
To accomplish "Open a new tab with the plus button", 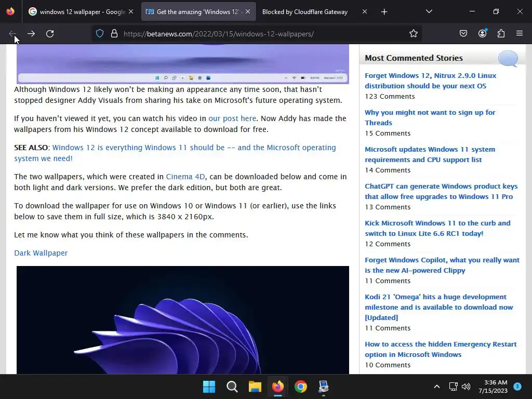I will pyautogui.click(x=384, y=12).
